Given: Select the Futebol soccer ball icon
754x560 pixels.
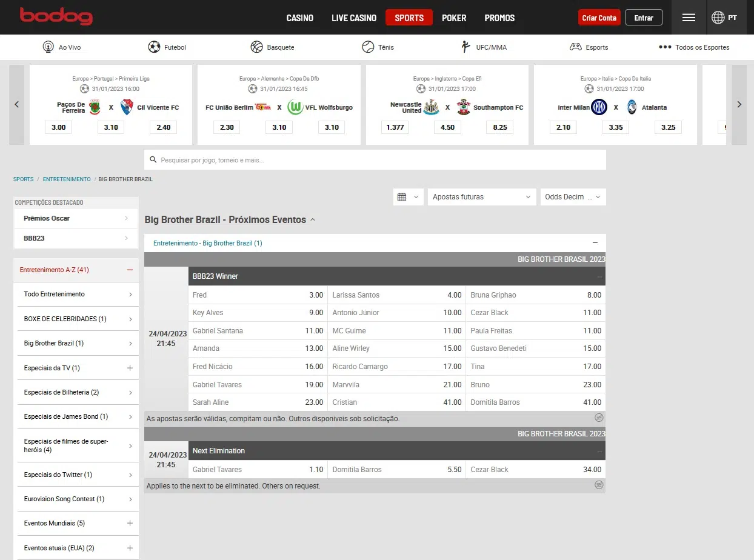Looking at the screenshot, I should pos(155,47).
